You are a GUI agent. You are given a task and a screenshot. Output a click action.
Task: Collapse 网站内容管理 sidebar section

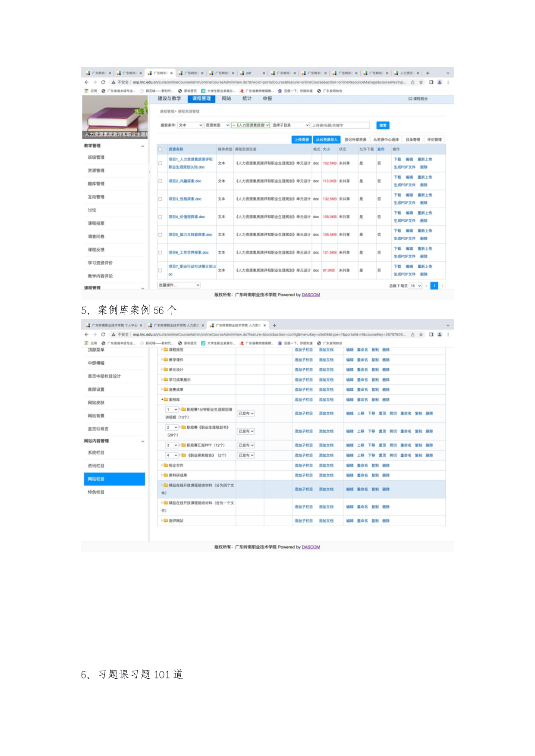click(x=143, y=442)
